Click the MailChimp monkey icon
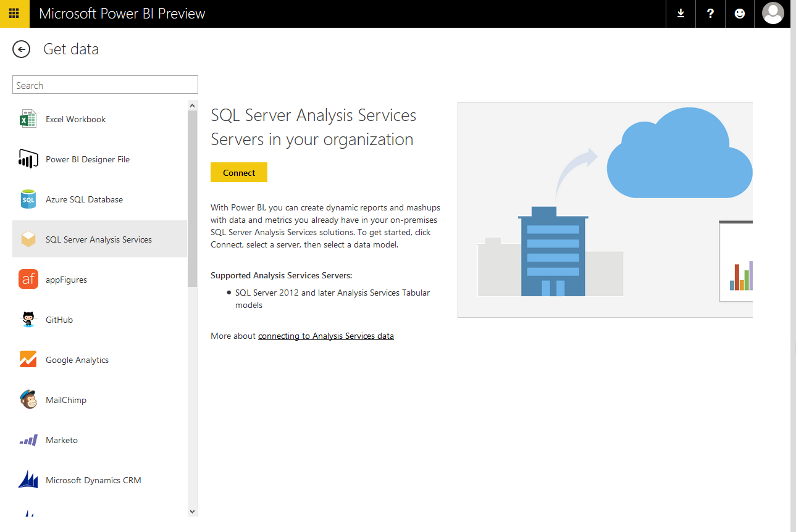Screen dimensions: 796x532 tap(28, 400)
